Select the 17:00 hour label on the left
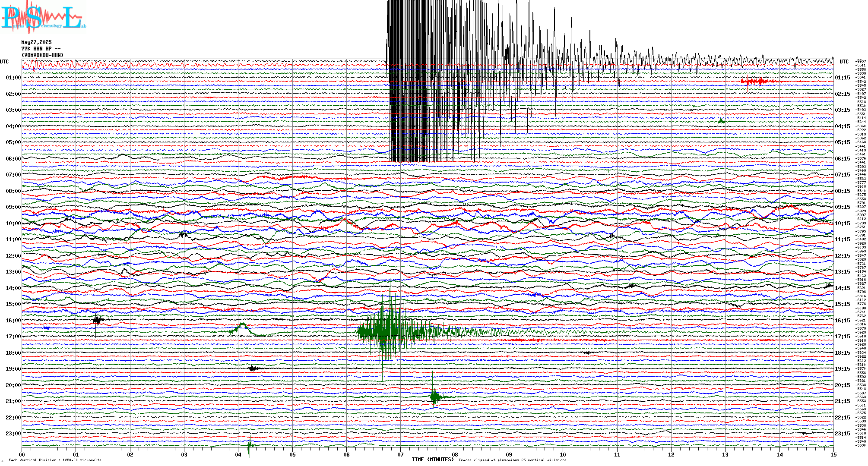Image resolution: width=868 pixels, height=466 pixels. coord(13,337)
